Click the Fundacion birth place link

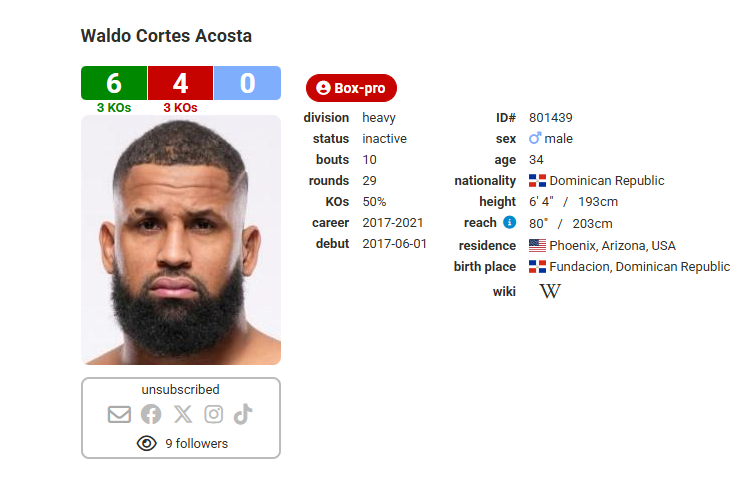click(x=639, y=267)
